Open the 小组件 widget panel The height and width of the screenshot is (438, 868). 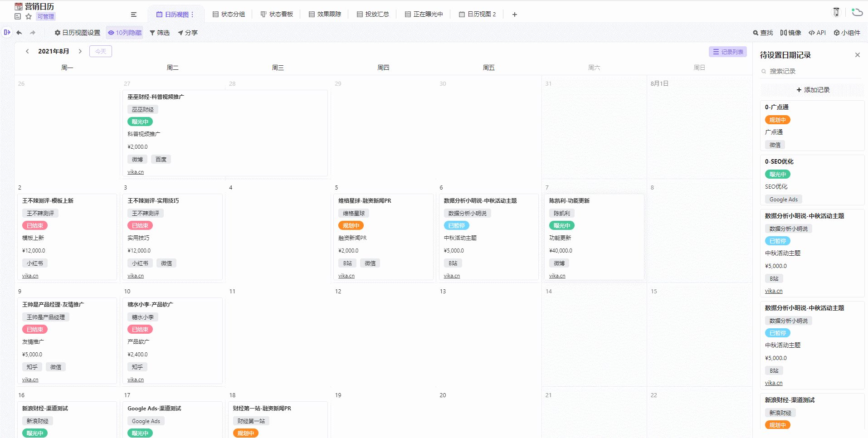847,33
